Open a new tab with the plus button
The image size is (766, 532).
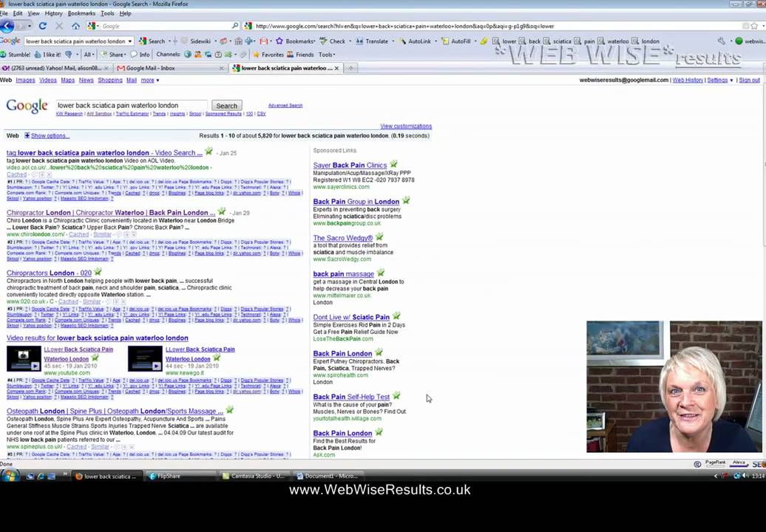click(x=350, y=68)
